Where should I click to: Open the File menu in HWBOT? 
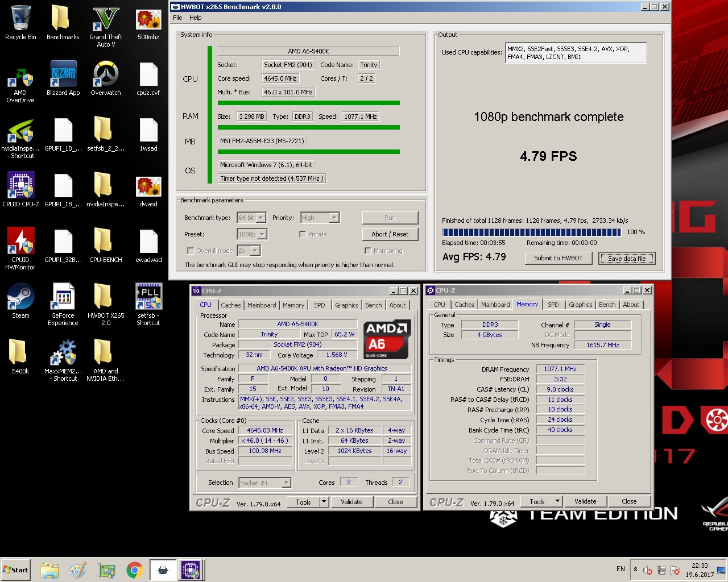tap(177, 18)
